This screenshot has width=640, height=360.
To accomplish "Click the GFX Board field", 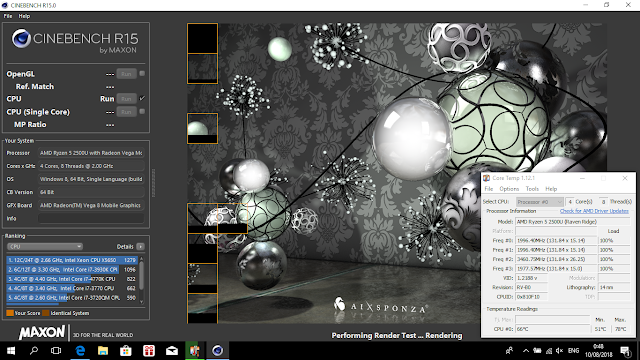I will click(x=91, y=205).
